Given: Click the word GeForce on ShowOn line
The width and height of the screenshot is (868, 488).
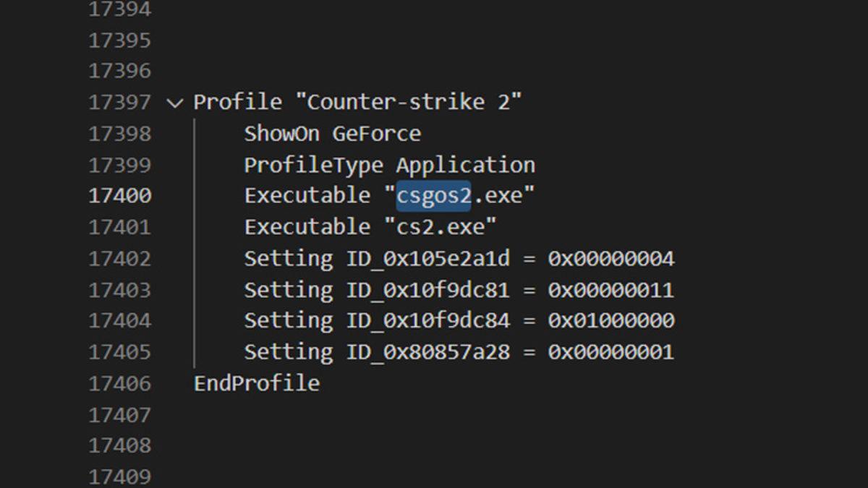Looking at the screenshot, I should 376,134.
